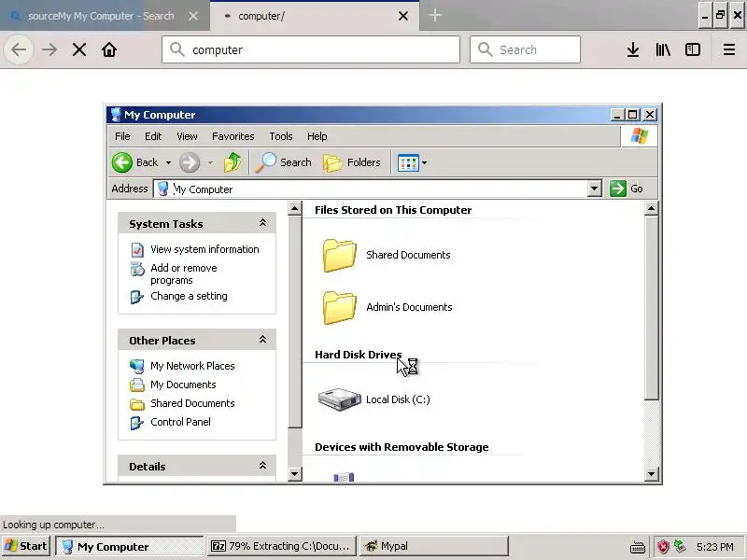The width and height of the screenshot is (747, 560).
Task: Close the computer/ tab
Action: pyautogui.click(x=403, y=16)
